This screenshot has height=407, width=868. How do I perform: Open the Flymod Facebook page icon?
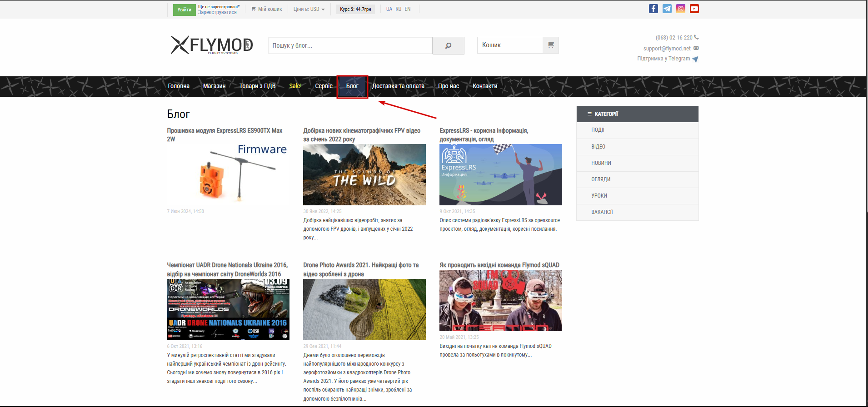pos(653,9)
